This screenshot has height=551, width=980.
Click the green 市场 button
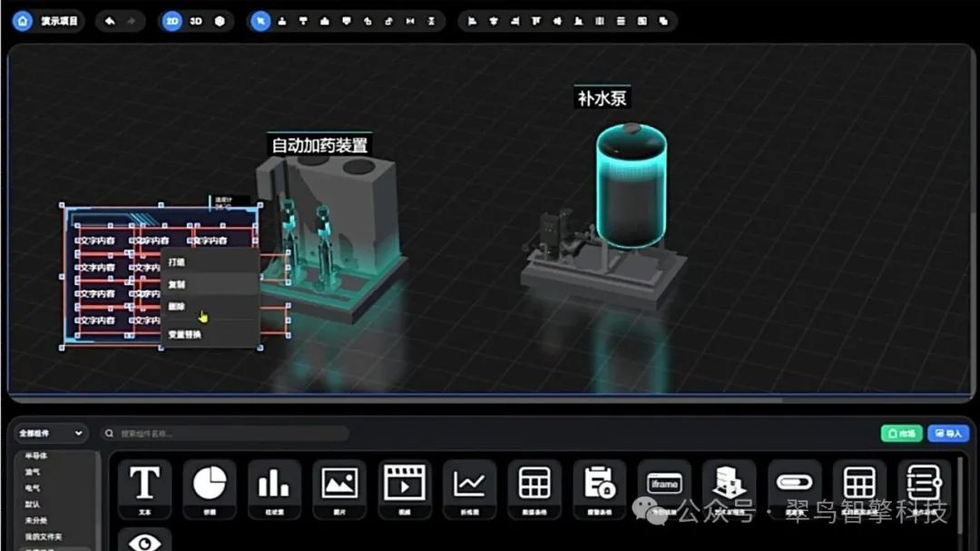(x=901, y=433)
